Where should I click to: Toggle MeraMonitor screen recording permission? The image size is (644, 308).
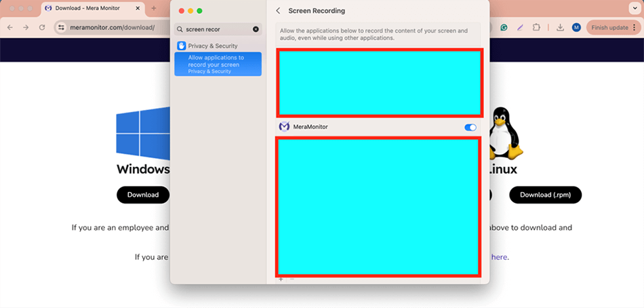click(x=470, y=128)
